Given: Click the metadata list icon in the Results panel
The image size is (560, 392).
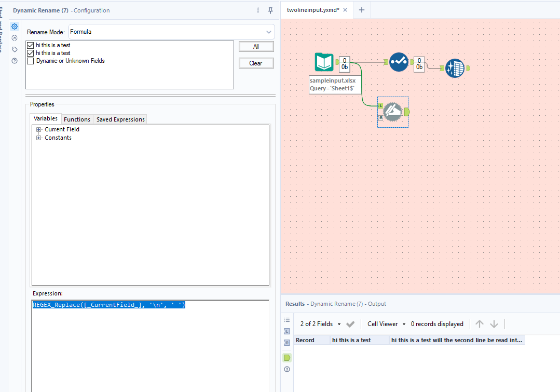Looking at the screenshot, I should [x=287, y=320].
